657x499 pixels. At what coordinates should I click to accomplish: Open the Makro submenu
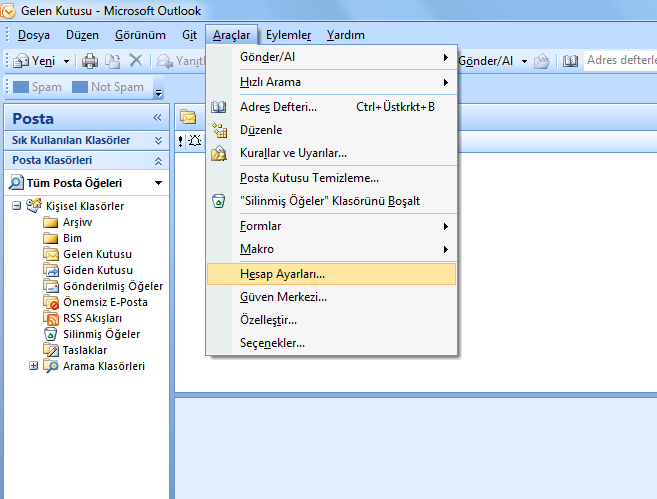pos(331,249)
